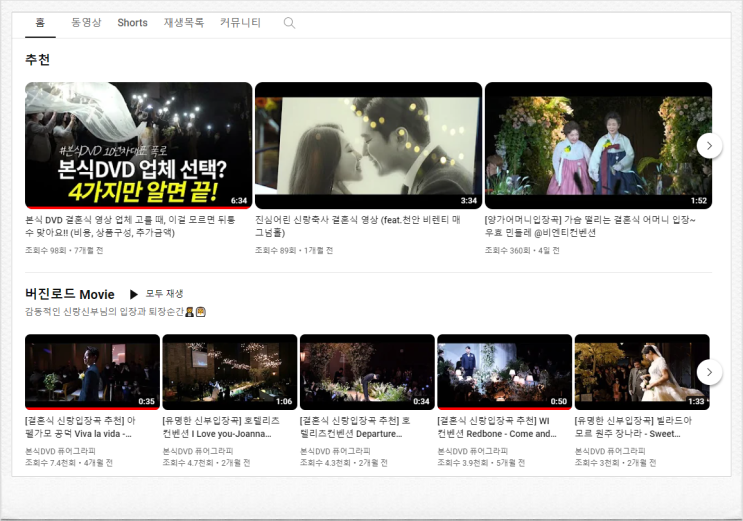Open the 0:34 Departure video thumbnail
743x521 pixels.
click(367, 372)
